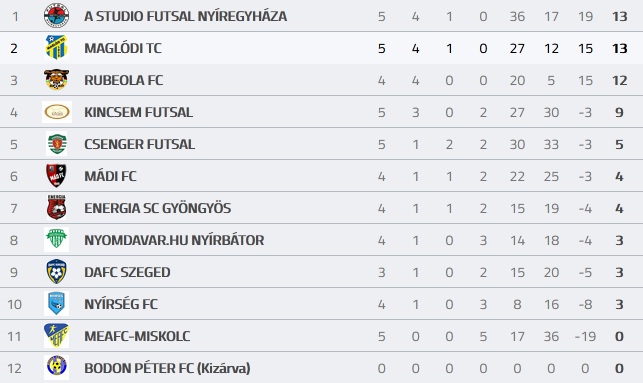Viewport: 643px width, 383px height.
Task: Click the Bodon Péter FC round logo
Action: tap(57, 367)
